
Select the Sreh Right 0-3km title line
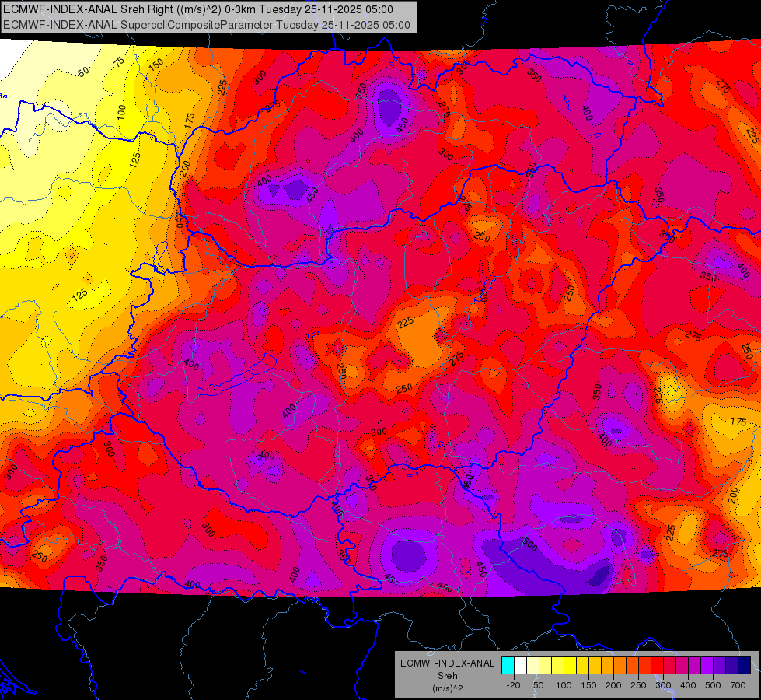pos(198,9)
